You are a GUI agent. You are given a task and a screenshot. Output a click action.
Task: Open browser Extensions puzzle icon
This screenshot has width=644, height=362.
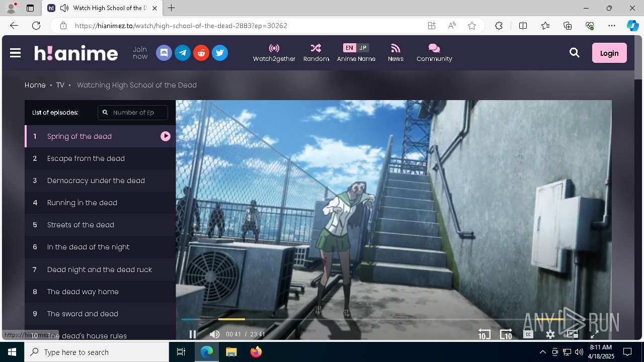499,26
